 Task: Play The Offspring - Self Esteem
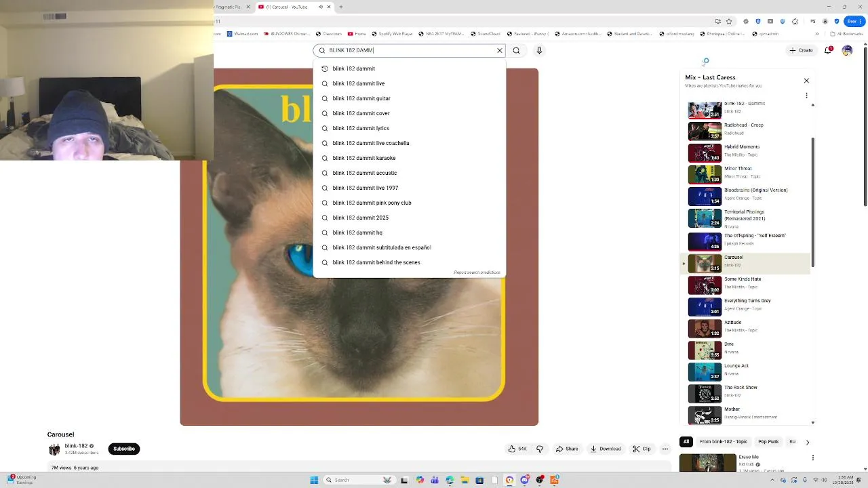point(746,241)
